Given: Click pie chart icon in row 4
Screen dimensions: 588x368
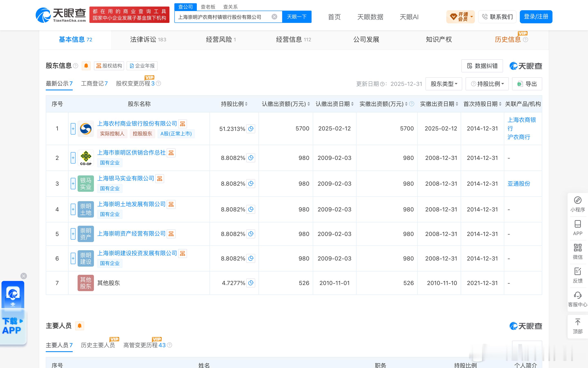Looking at the screenshot, I should pos(251,209).
